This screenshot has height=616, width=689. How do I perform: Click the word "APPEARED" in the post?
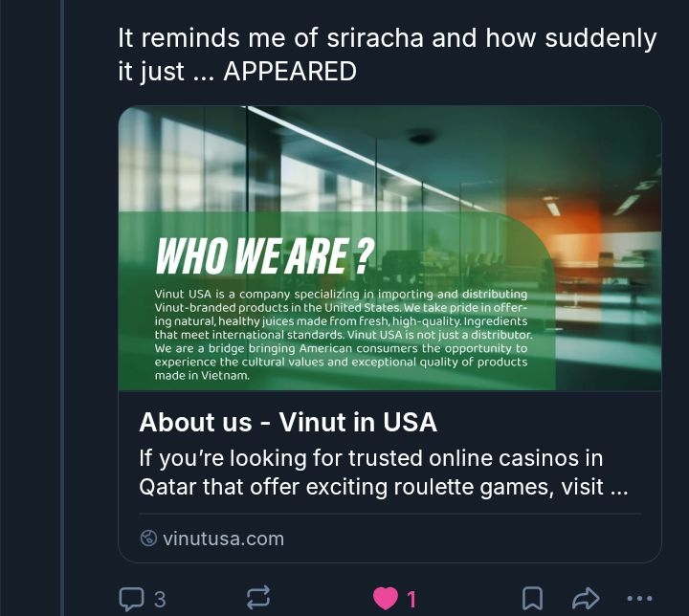click(289, 72)
